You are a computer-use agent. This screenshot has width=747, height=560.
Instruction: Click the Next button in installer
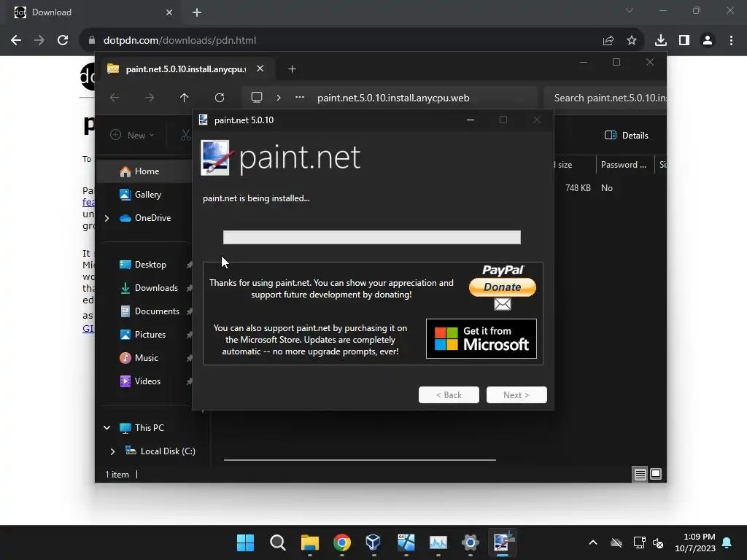516,394
